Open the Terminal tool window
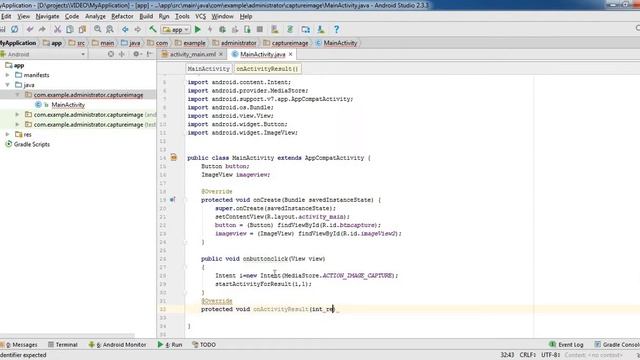640x360 pixels. click(x=63, y=345)
